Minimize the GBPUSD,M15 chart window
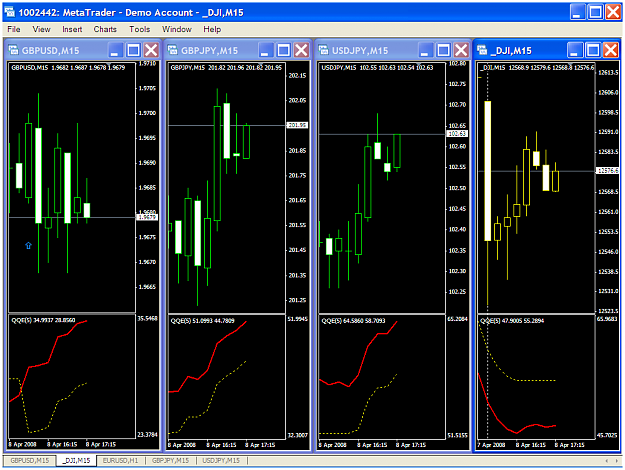This screenshot has height=470, width=625. [115, 50]
